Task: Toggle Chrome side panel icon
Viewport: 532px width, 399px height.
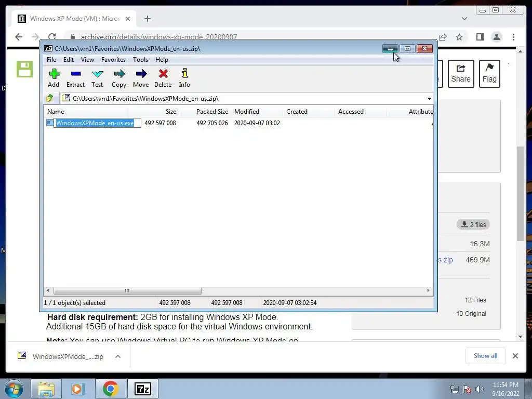Action: [480, 37]
